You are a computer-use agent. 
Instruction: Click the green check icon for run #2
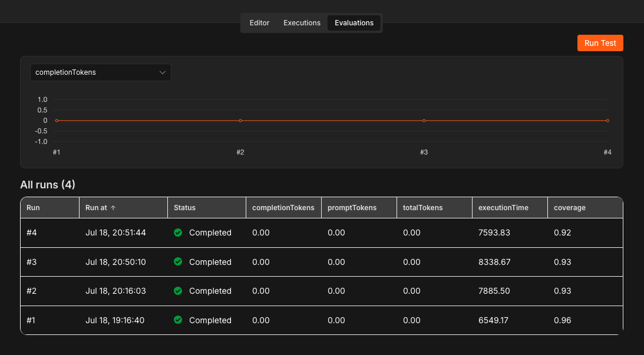178,291
